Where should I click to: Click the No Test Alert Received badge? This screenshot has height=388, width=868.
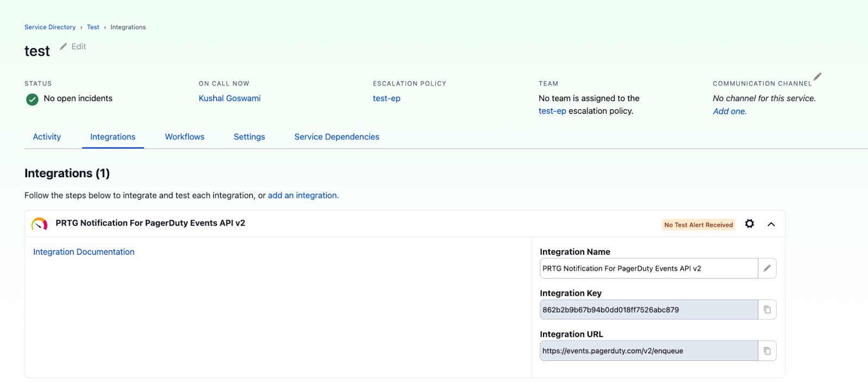pos(699,225)
